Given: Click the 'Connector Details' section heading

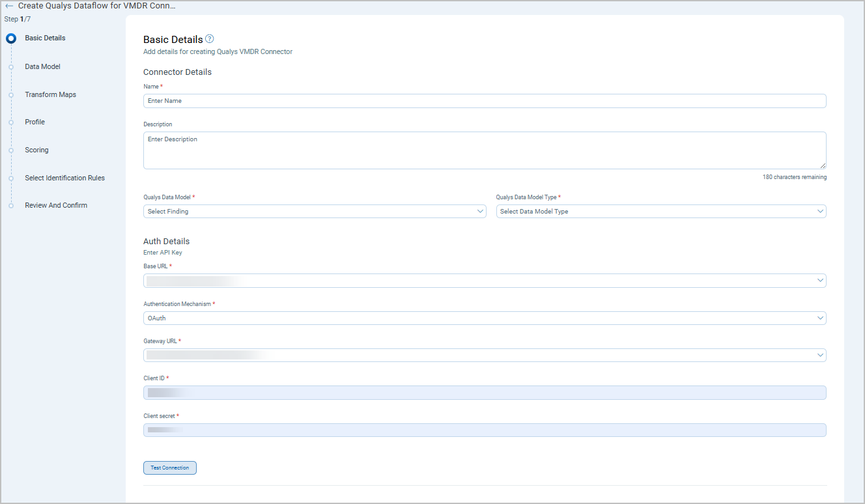Looking at the screenshot, I should pyautogui.click(x=177, y=72).
